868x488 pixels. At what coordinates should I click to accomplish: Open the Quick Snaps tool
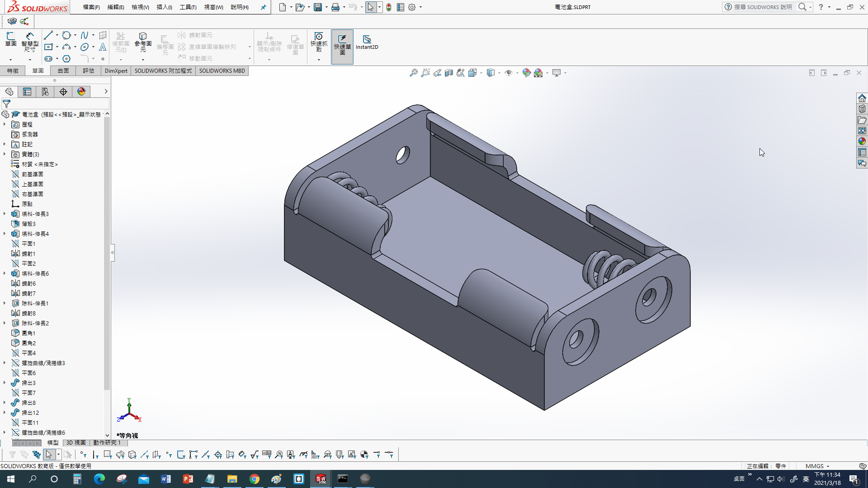point(319,41)
